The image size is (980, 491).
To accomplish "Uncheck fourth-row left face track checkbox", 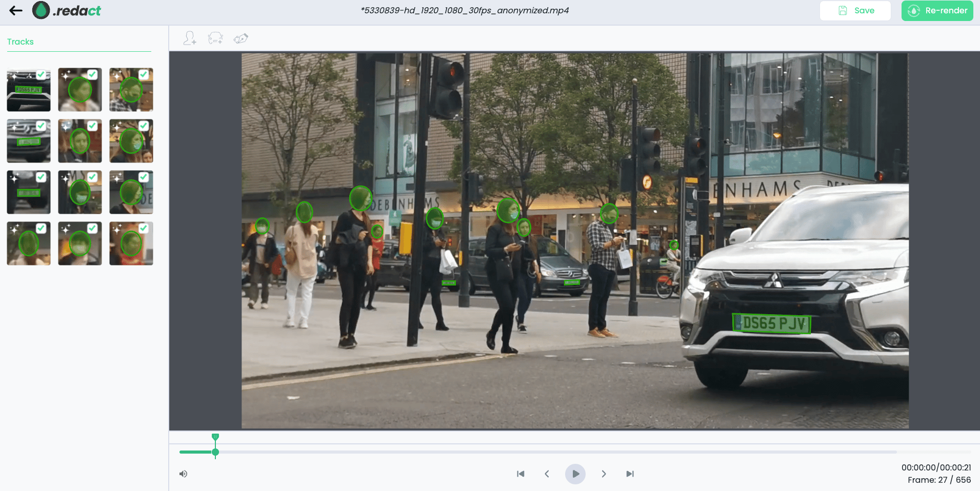I will click(41, 228).
